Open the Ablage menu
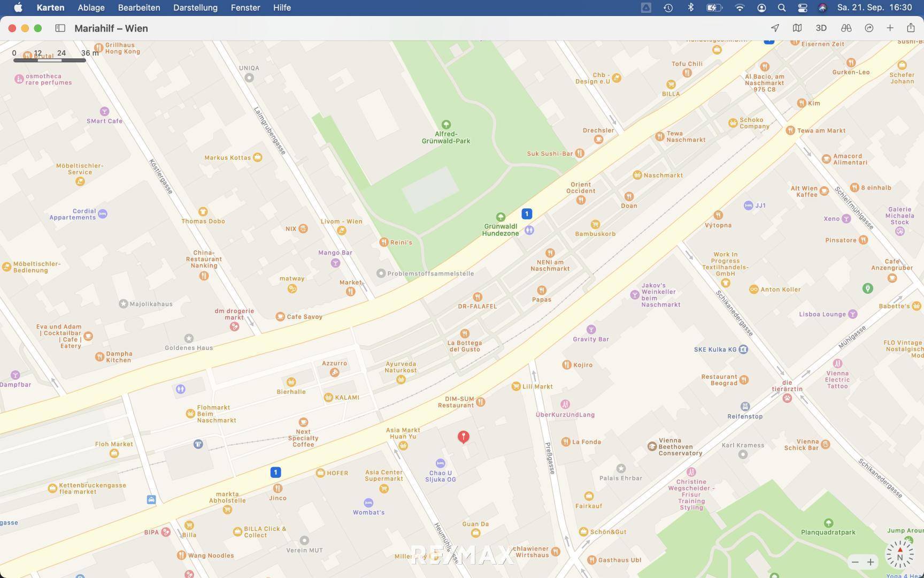This screenshot has height=578, width=924. 91,7
